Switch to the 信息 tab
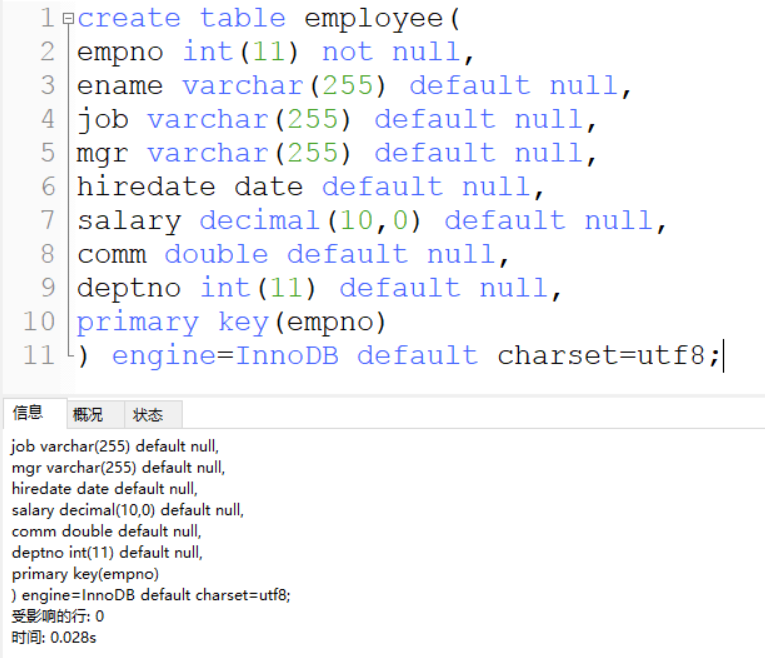This screenshot has height=658, width=765. pyautogui.click(x=35, y=414)
